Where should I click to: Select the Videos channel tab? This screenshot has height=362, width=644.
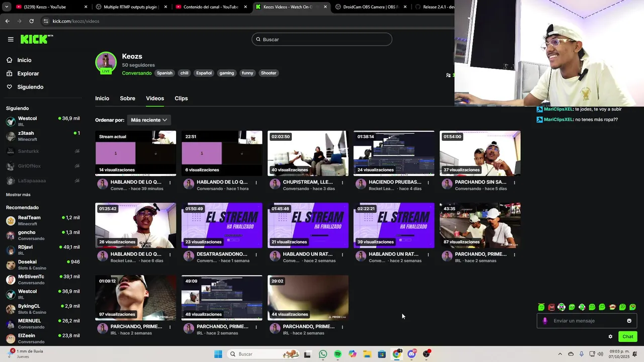[155, 99]
